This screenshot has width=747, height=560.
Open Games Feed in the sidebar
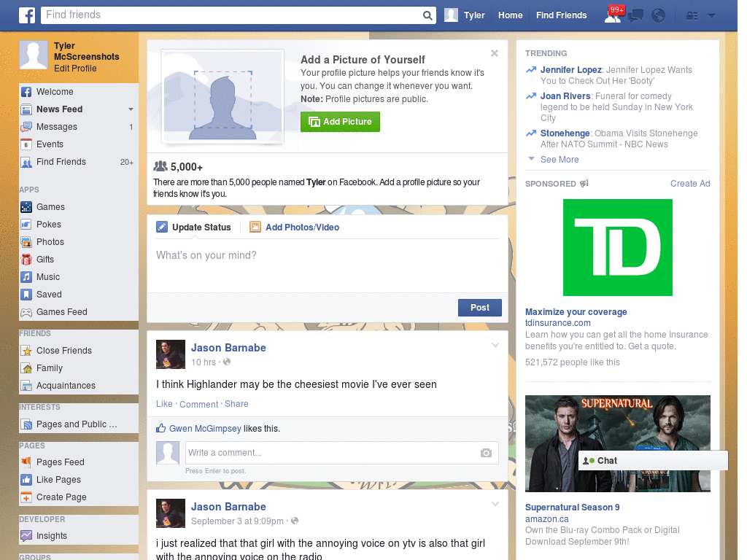(x=79, y=312)
